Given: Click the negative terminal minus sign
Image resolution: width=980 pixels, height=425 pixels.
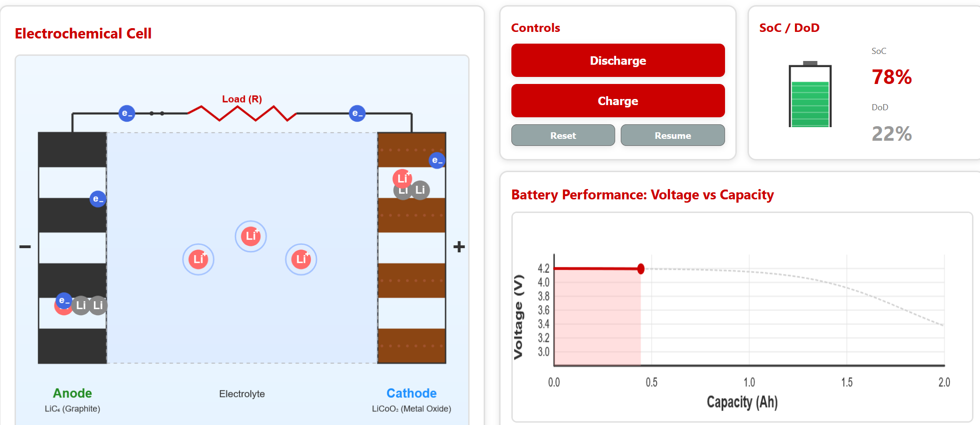Looking at the screenshot, I should 24,246.
